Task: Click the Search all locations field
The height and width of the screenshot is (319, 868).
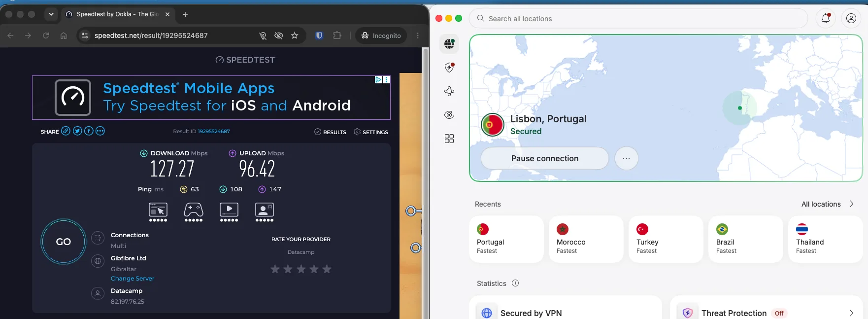Action: [638, 19]
